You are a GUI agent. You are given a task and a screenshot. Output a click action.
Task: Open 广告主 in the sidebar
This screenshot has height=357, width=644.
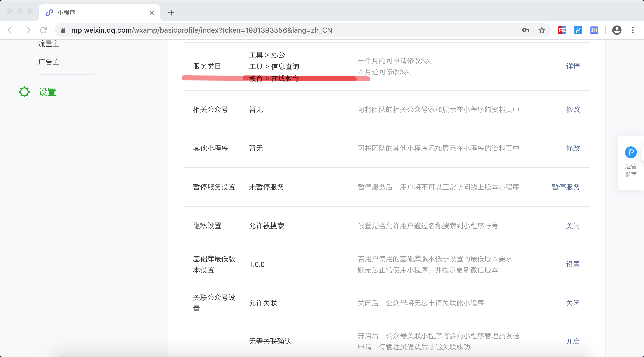[x=49, y=62]
